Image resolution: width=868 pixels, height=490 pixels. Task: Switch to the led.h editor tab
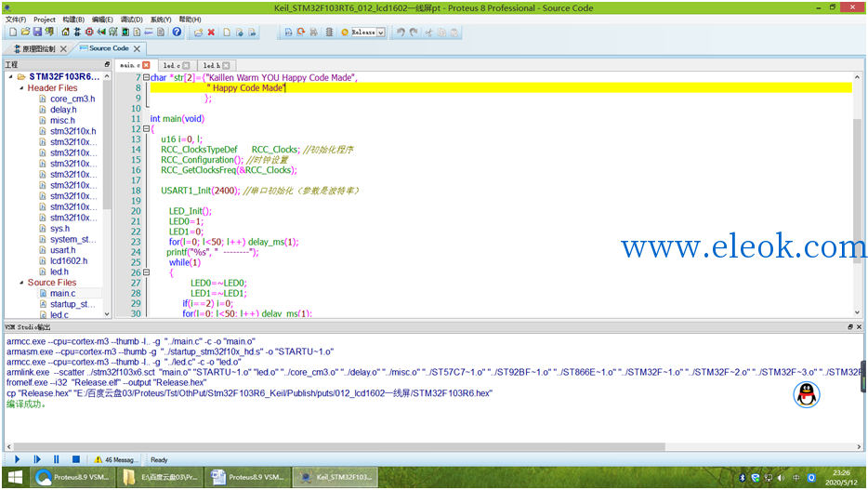[x=211, y=65]
